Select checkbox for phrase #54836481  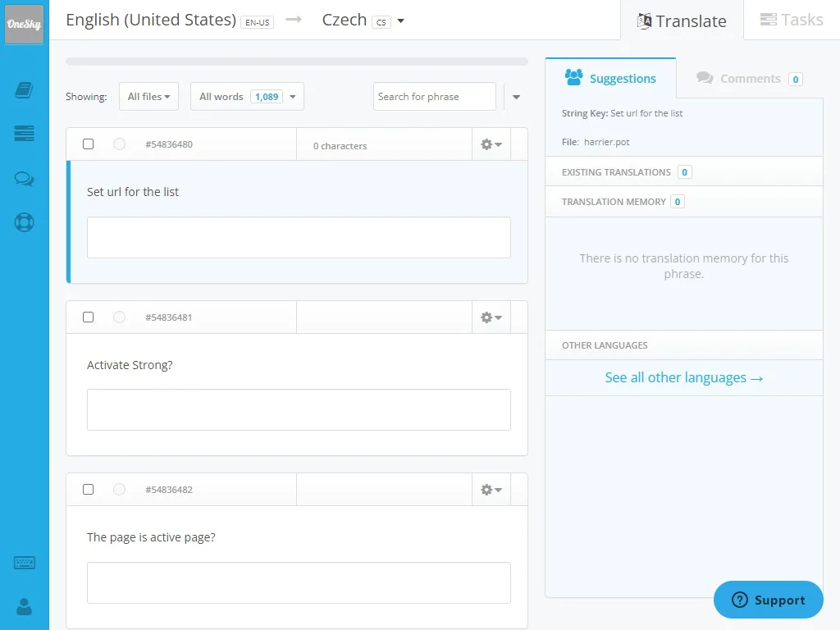click(x=89, y=317)
